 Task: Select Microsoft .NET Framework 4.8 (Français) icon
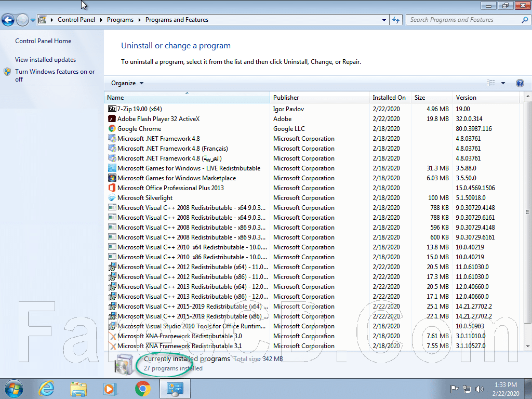(112, 148)
